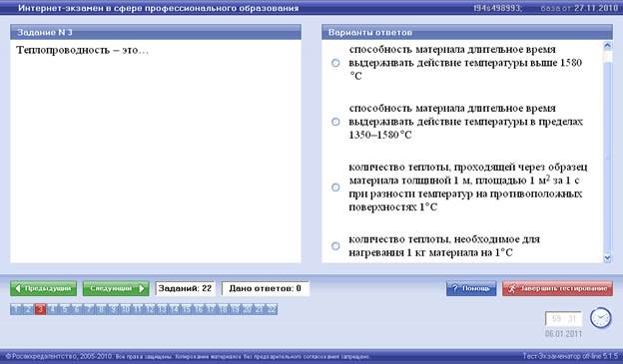Finish testing with the red button
This screenshot has width=623, height=364.
557,288
